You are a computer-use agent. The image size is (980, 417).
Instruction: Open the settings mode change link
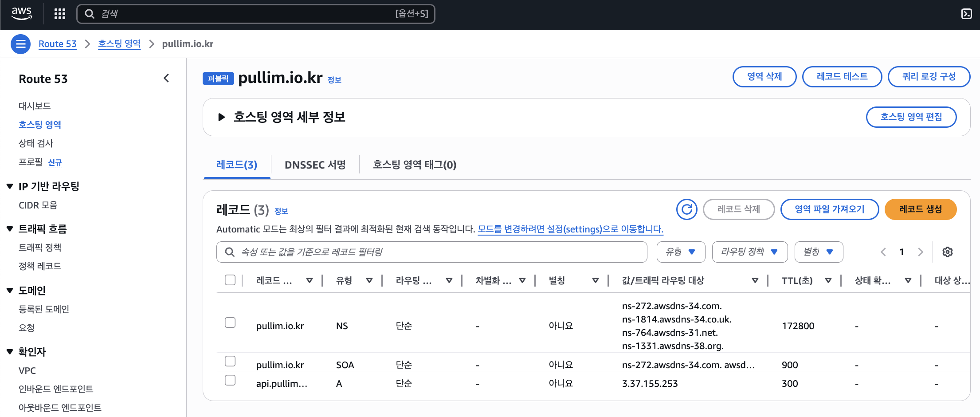[570, 229]
